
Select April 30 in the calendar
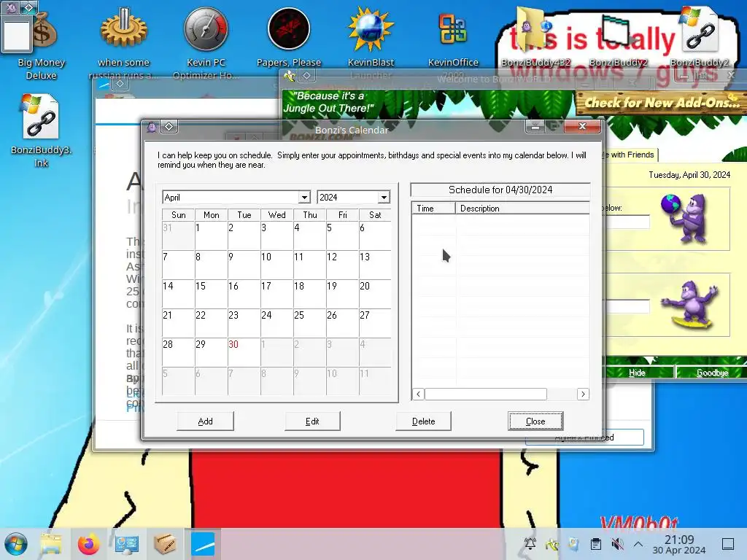(x=244, y=352)
